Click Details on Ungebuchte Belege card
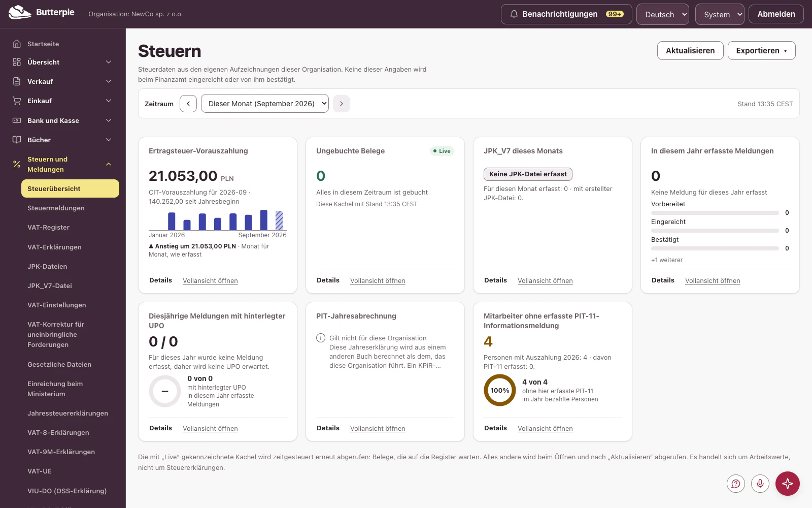Screen dimensions: 812x508 pyautogui.click(x=328, y=280)
